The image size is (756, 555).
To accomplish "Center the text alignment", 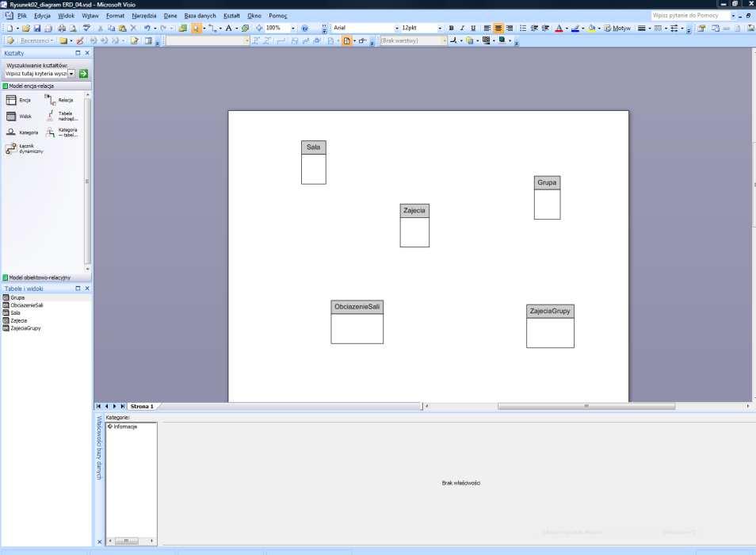I will pyautogui.click(x=498, y=28).
